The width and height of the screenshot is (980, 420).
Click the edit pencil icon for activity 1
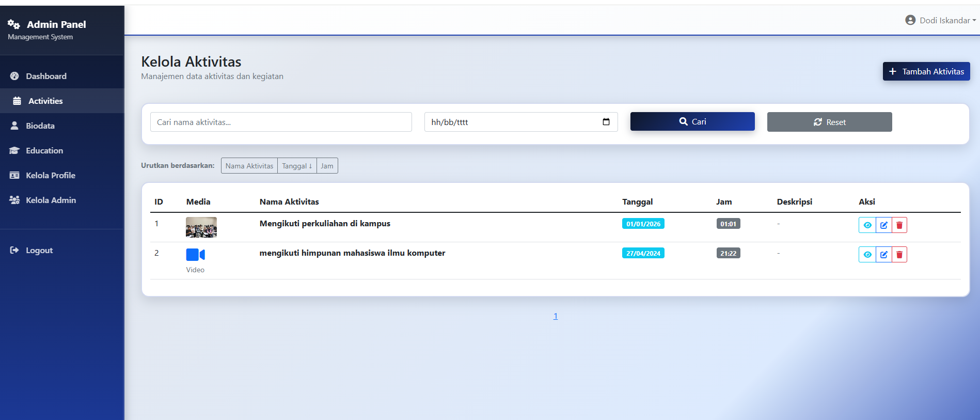[x=884, y=225]
